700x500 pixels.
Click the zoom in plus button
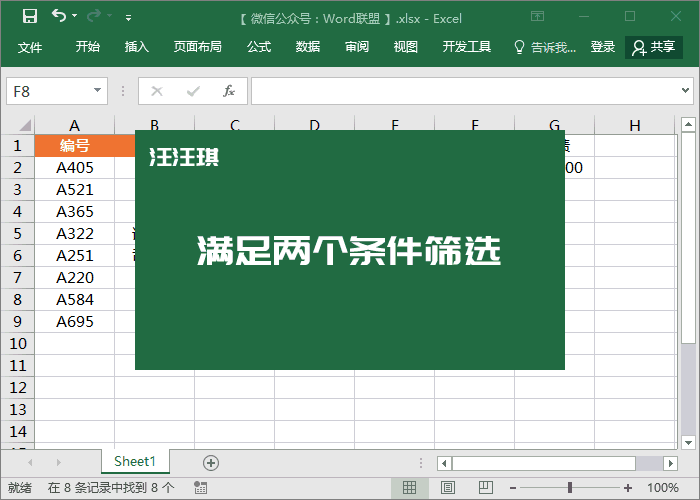click(x=628, y=488)
